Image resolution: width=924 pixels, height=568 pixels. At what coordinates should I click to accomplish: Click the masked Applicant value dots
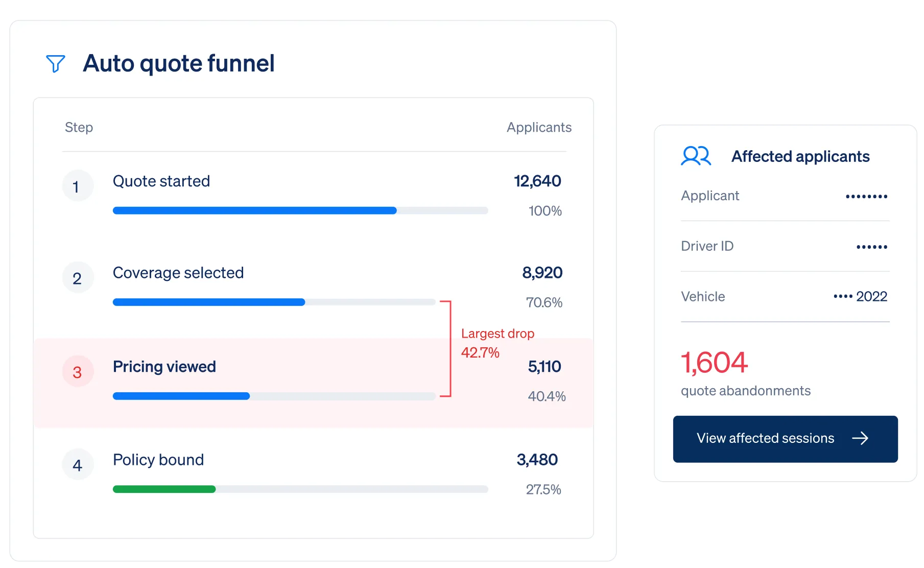866,196
